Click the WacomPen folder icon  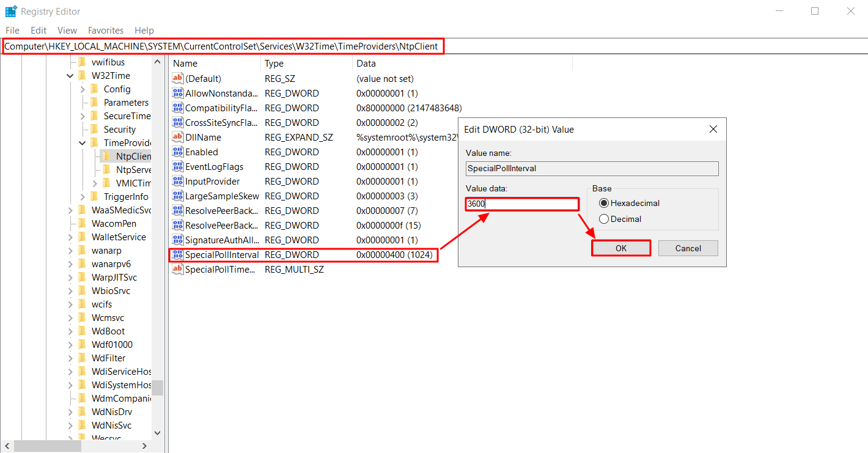click(82, 223)
